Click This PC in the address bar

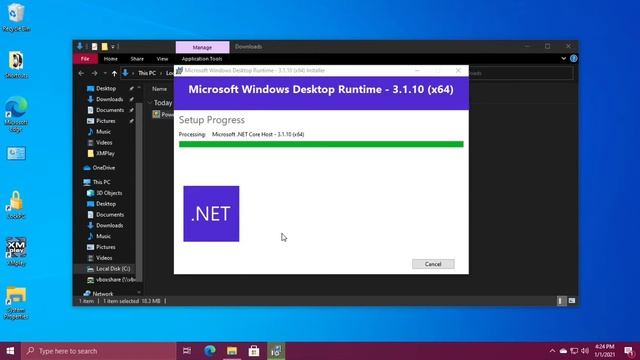pyautogui.click(x=147, y=73)
